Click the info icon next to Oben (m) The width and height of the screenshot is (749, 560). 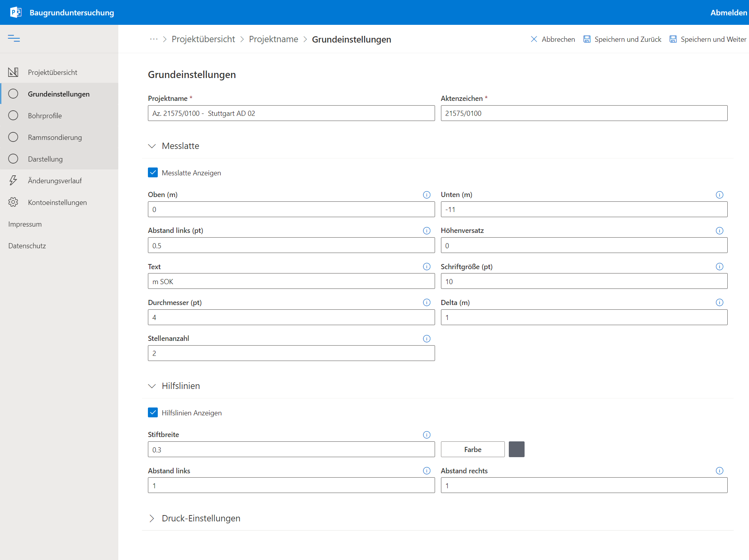click(426, 195)
